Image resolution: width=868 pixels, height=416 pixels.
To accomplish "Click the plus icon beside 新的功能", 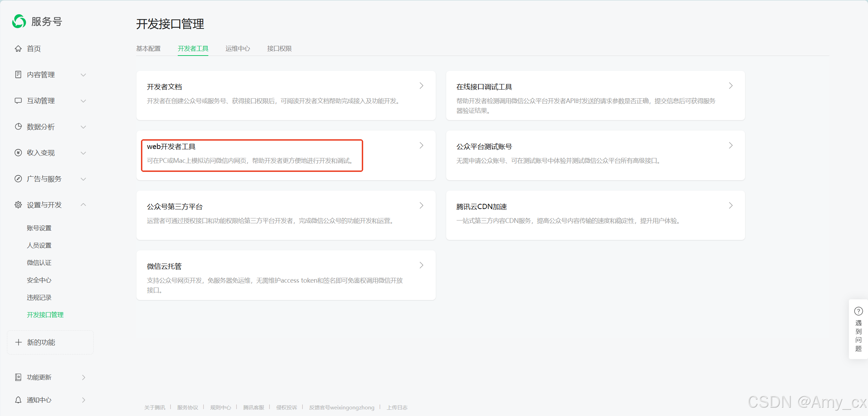I will 18,342.
